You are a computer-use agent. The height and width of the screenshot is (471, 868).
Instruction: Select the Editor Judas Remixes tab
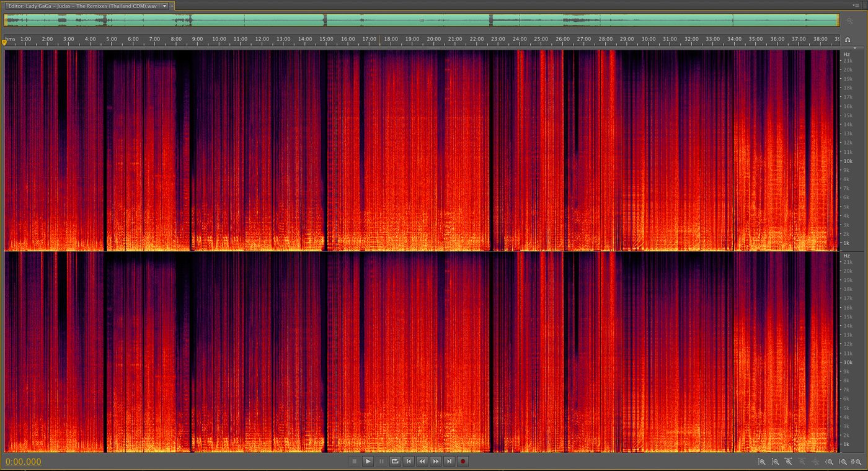(x=82, y=6)
